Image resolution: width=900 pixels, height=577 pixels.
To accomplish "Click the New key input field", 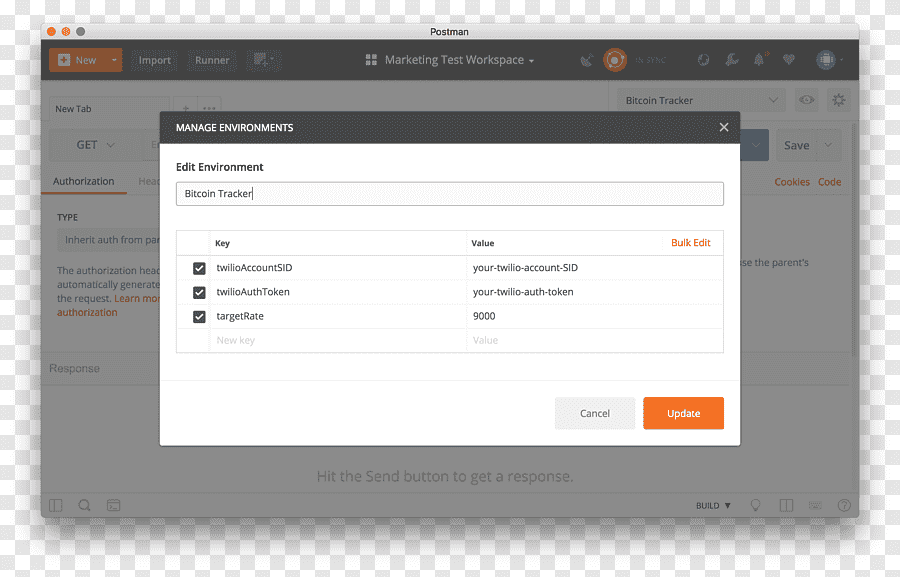I will (338, 340).
